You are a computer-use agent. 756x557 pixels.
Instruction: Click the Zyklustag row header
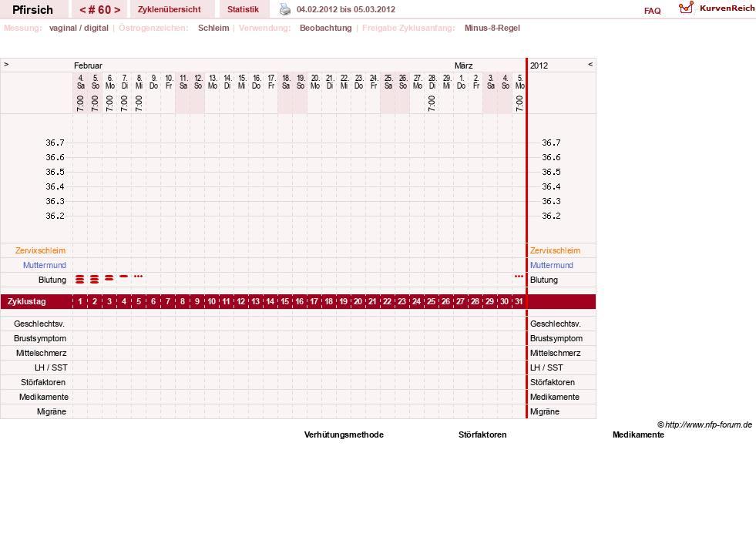coord(27,302)
